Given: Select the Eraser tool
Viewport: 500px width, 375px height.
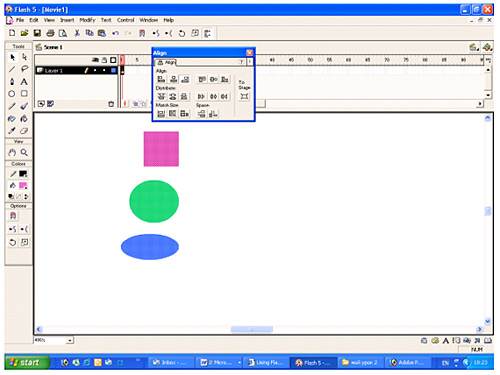Looking at the screenshot, I should pyautogui.click(x=24, y=131).
